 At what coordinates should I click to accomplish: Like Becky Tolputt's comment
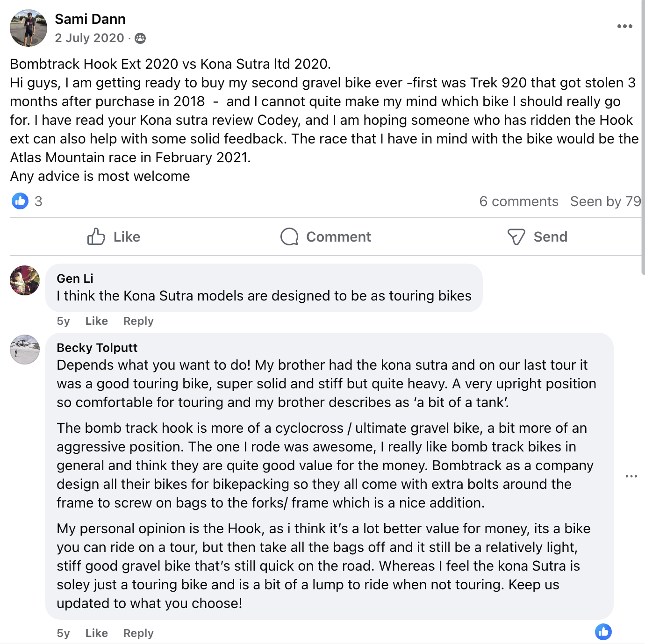point(96,633)
